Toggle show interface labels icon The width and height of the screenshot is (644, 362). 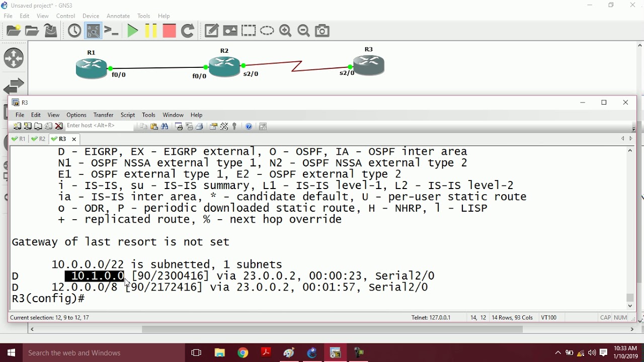(x=93, y=31)
